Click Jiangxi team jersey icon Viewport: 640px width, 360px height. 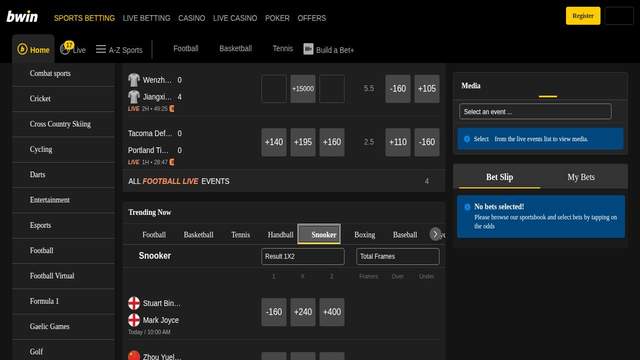(134, 97)
